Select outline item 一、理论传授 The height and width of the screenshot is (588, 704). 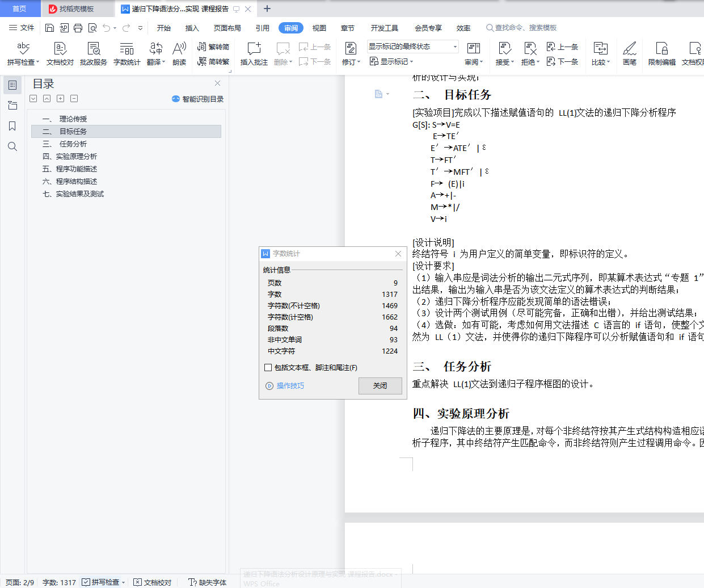[126, 119]
